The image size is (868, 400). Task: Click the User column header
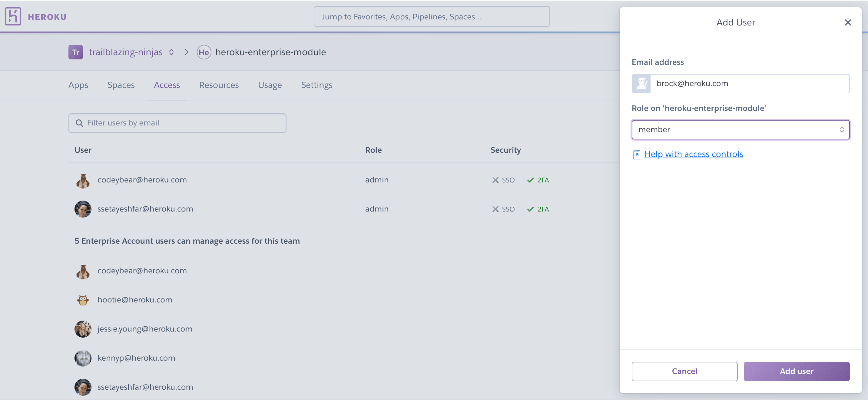83,150
